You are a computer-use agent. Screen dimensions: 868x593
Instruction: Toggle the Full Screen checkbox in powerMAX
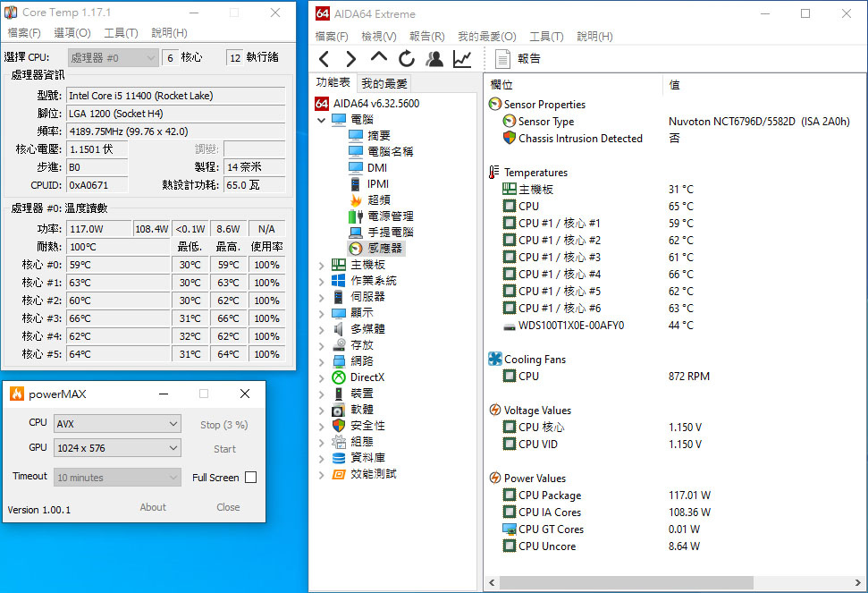click(251, 478)
